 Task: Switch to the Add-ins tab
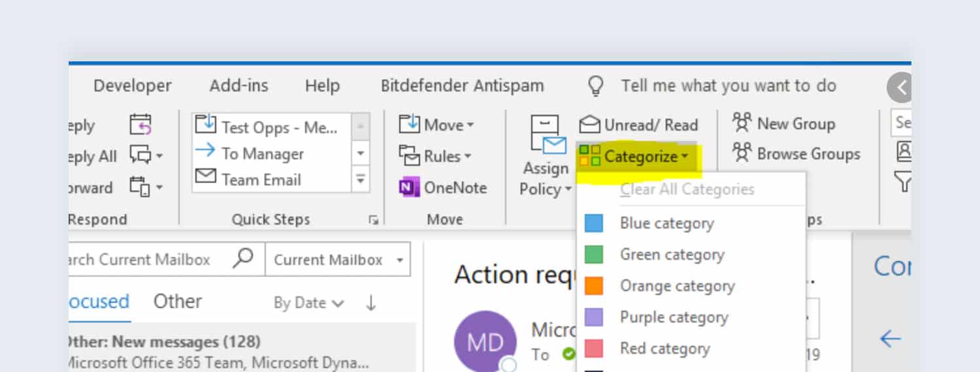coord(238,85)
